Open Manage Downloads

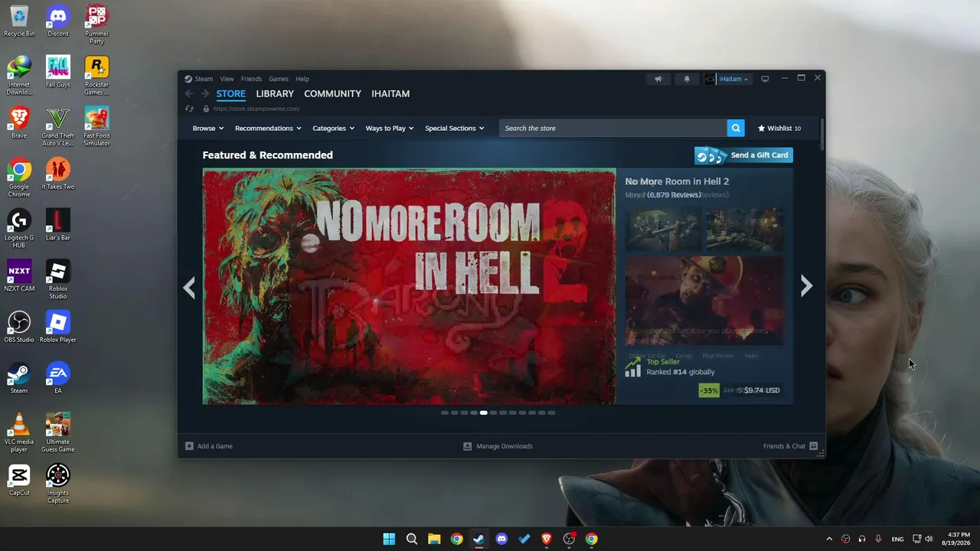coord(498,446)
